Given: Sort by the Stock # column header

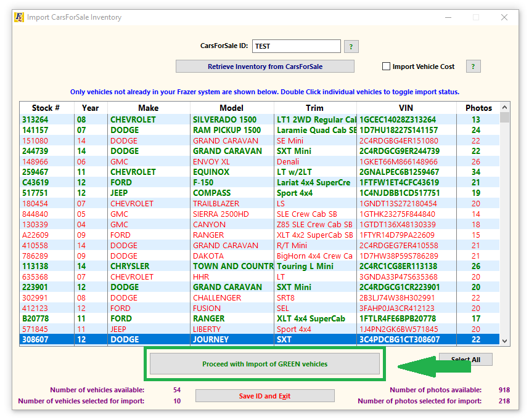Looking at the screenshot, I should point(46,108).
